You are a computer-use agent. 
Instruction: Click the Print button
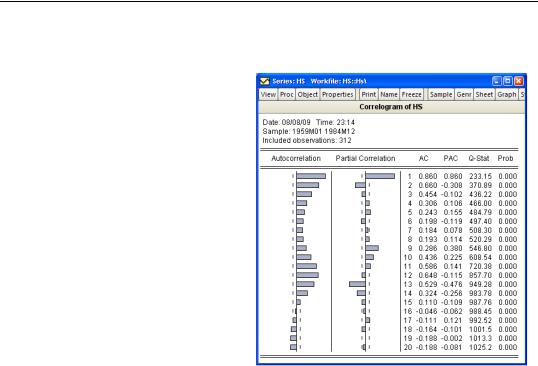[369, 94]
